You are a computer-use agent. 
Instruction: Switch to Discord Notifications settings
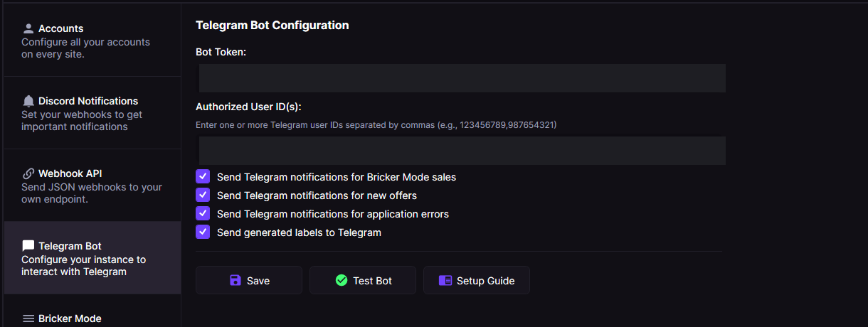point(92,113)
